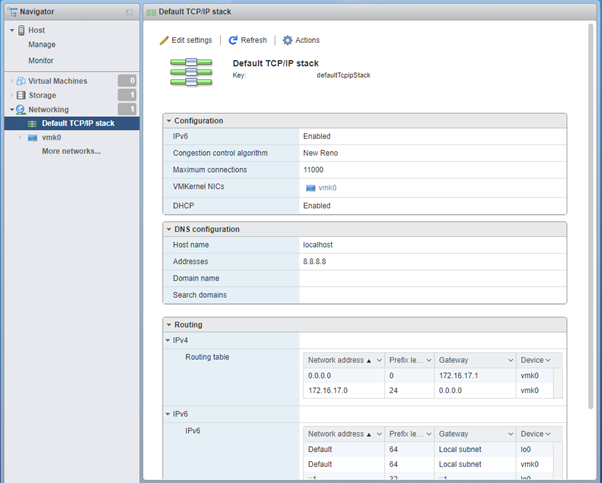This screenshot has width=602, height=483.
Task: Open IPv4 Device column dropdown
Action: [548, 360]
